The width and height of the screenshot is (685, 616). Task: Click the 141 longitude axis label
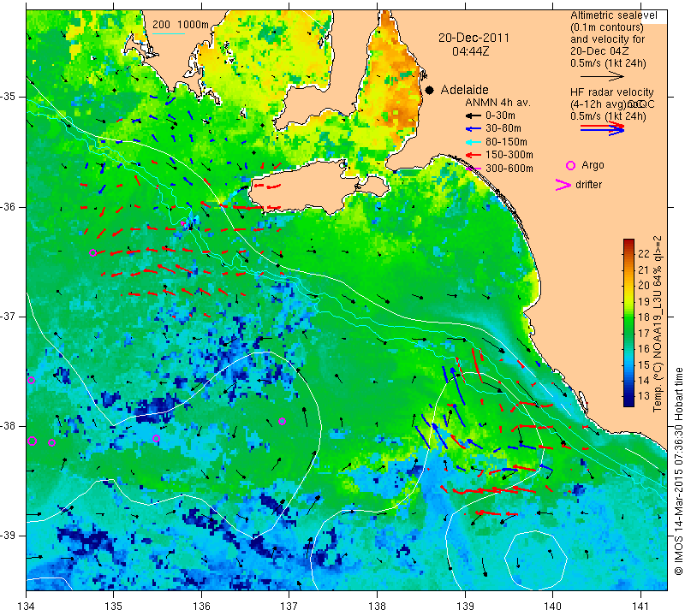tap(640, 606)
